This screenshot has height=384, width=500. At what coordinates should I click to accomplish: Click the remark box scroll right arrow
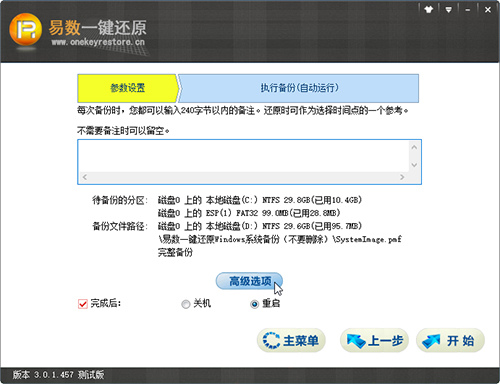(402, 177)
